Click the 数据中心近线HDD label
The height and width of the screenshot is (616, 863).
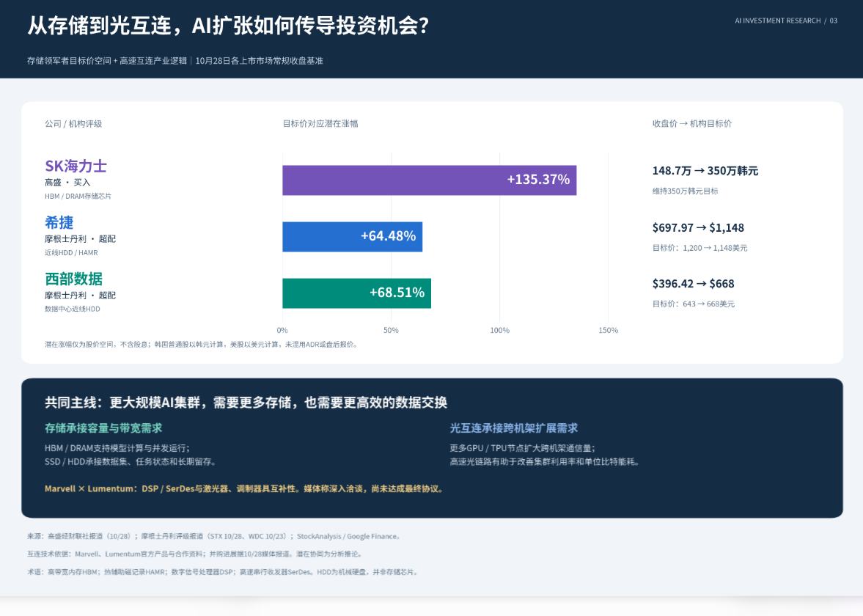tap(72, 309)
